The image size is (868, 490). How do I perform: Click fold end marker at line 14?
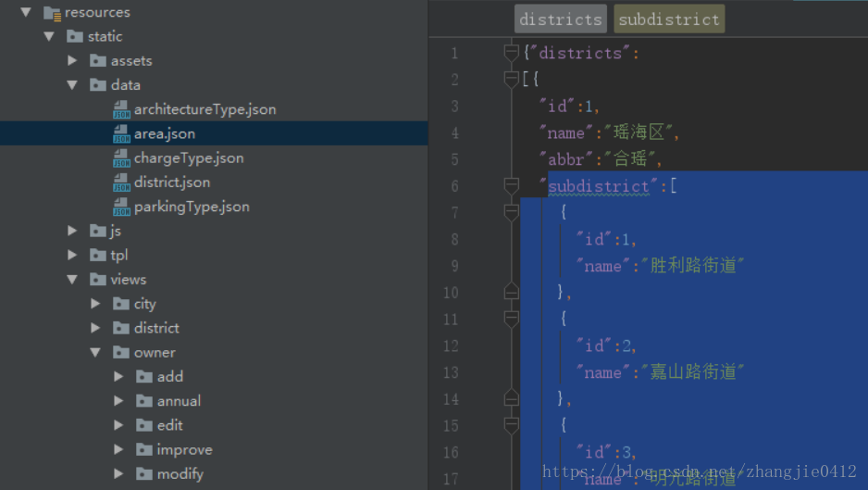(511, 398)
